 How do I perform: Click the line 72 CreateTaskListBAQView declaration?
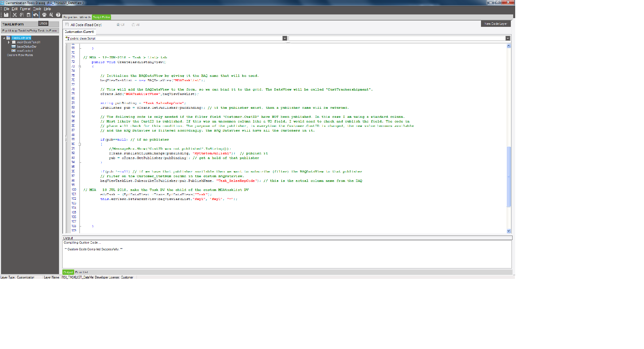click(x=129, y=62)
